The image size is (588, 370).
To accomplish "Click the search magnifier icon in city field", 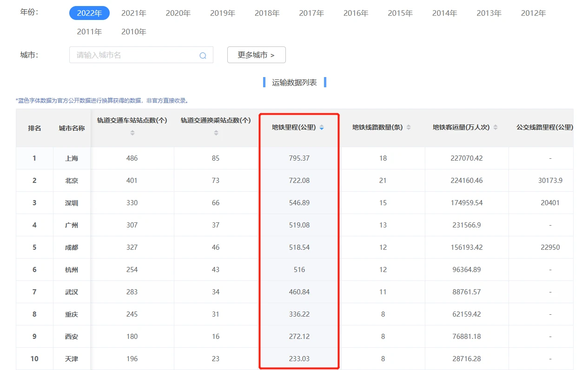I will point(203,55).
